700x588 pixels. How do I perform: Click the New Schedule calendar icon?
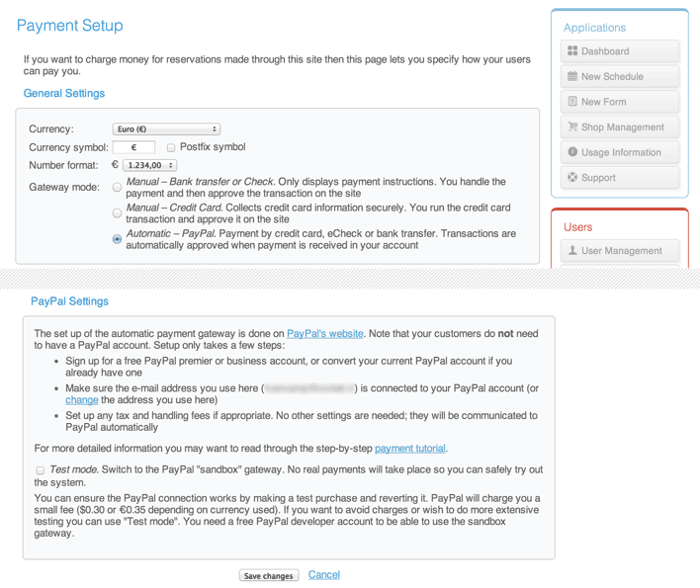pyautogui.click(x=572, y=76)
